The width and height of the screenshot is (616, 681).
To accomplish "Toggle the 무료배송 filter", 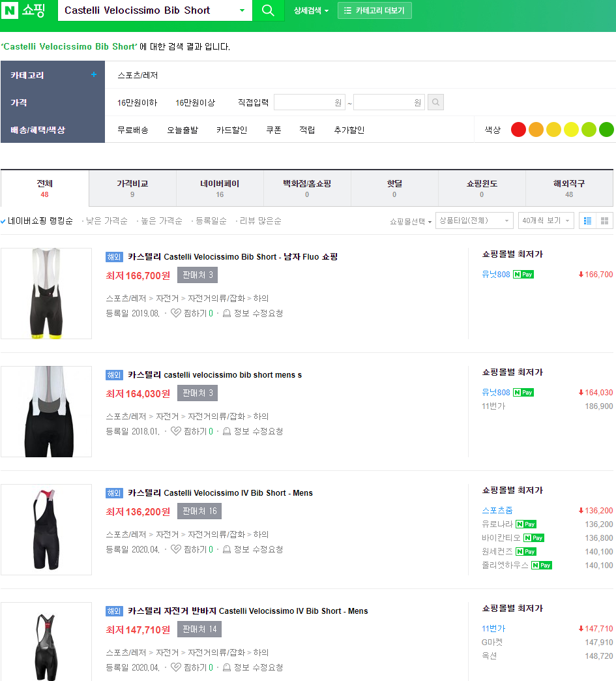I will pos(133,130).
